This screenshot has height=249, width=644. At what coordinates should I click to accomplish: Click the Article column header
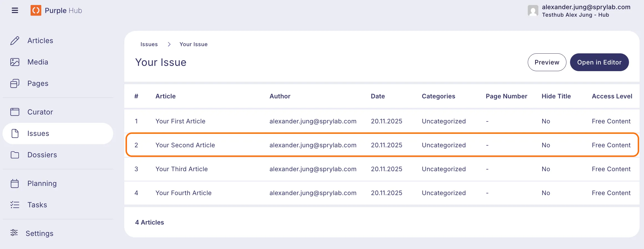(x=165, y=96)
